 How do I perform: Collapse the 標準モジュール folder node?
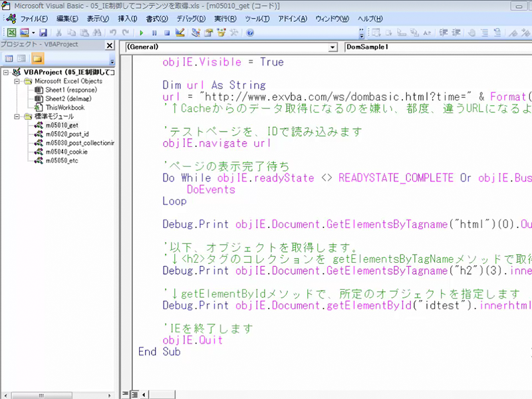click(x=18, y=116)
